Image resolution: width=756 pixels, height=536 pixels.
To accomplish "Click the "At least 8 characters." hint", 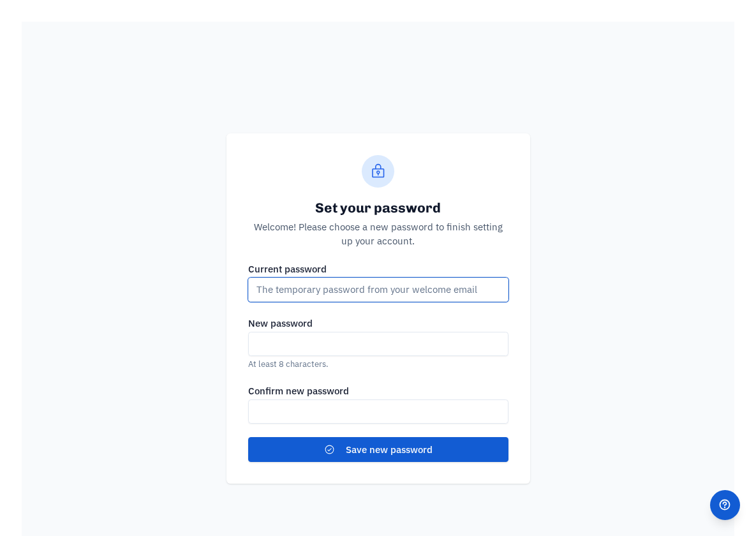I will tap(288, 364).
